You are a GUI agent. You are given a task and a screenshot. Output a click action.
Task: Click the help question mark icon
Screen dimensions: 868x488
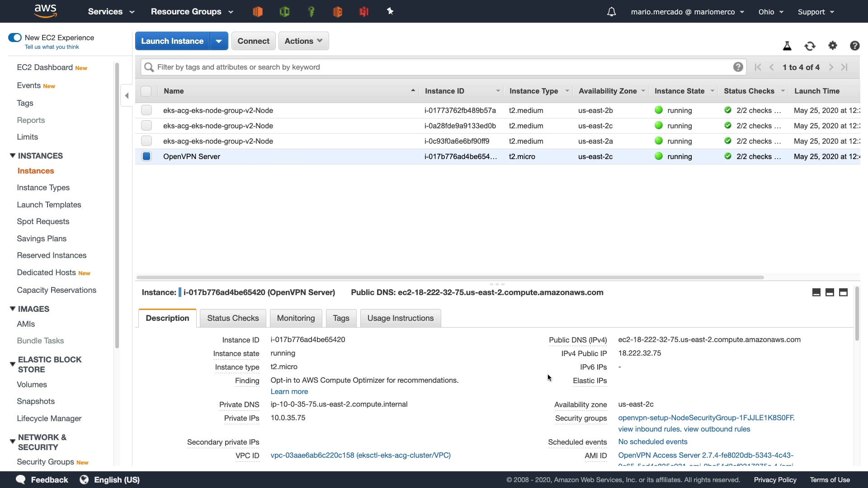click(854, 46)
